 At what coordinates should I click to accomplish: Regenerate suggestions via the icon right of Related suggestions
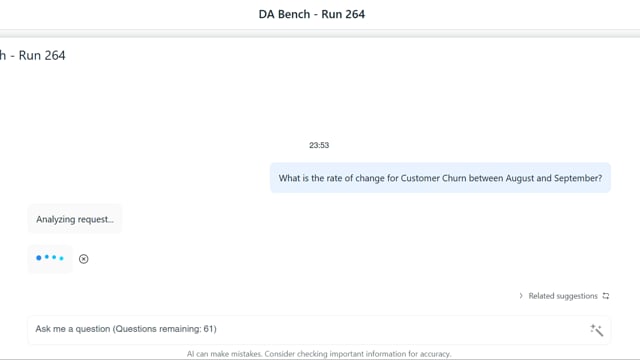point(606,296)
